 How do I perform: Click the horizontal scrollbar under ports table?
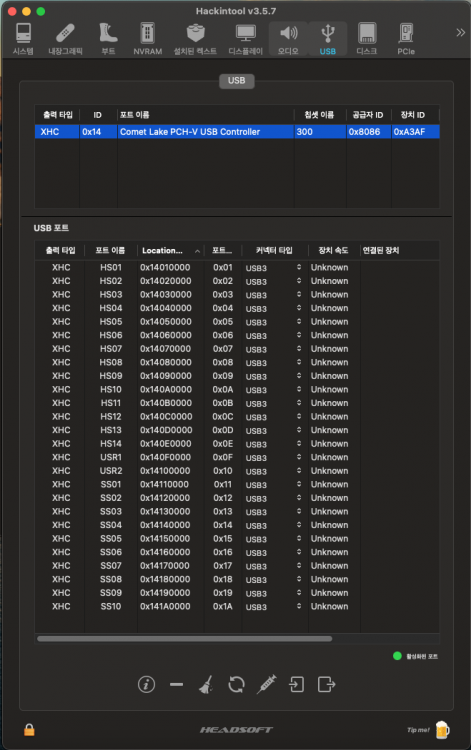point(185,639)
